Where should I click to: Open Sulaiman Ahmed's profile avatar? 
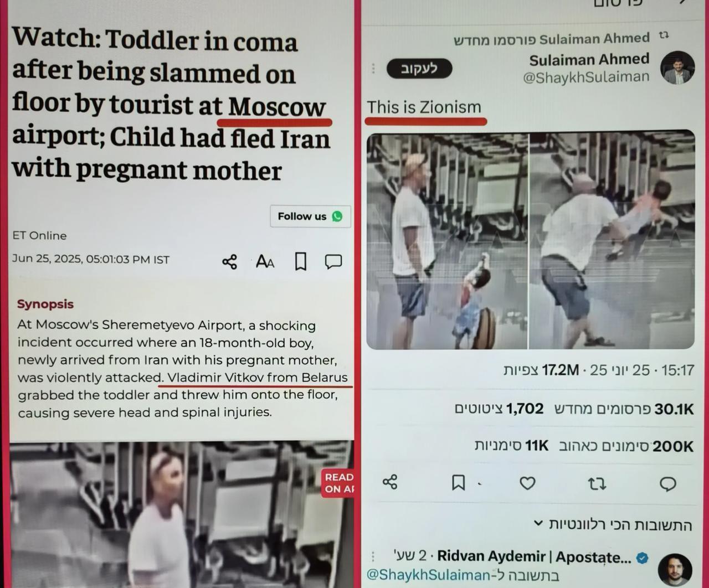677,68
